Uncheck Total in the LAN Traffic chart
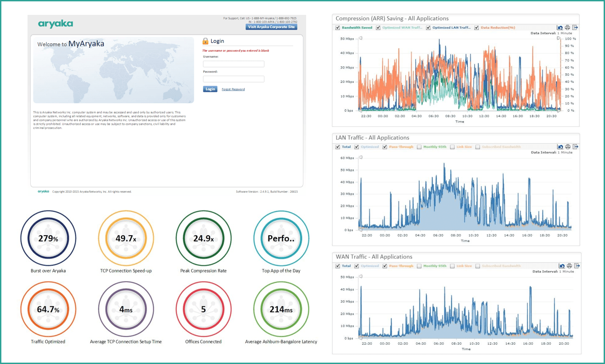This screenshot has width=605, height=364. (338, 147)
